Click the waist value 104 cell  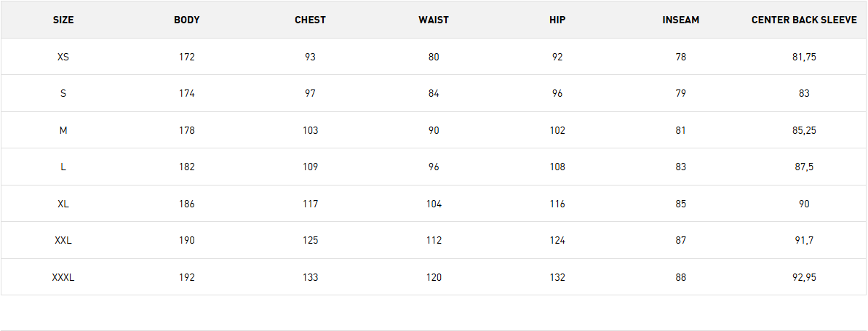click(x=434, y=204)
